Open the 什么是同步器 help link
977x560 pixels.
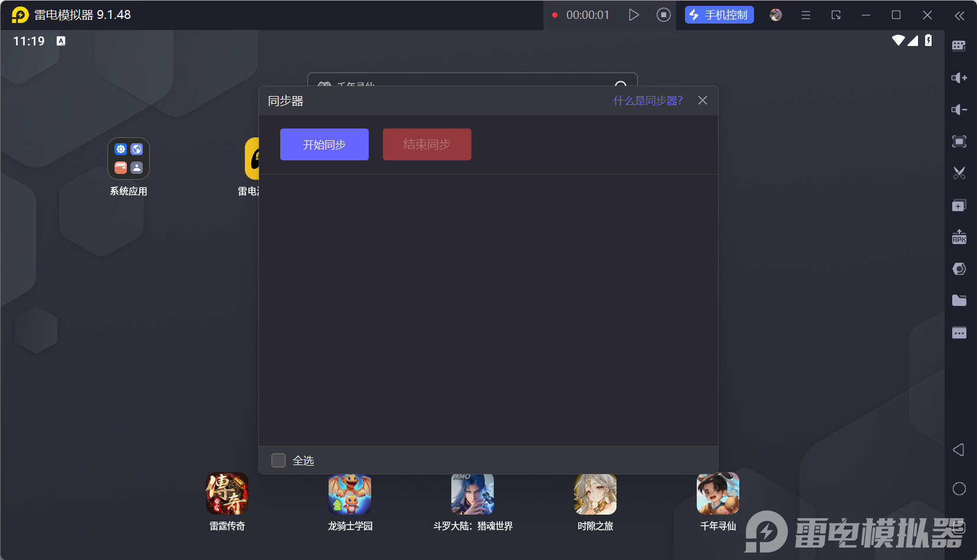click(x=647, y=100)
